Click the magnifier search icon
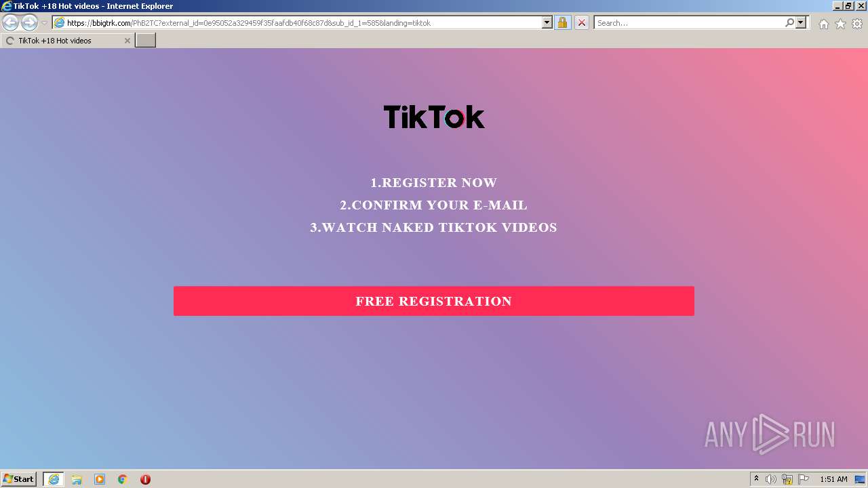The height and width of the screenshot is (488, 868). [789, 22]
